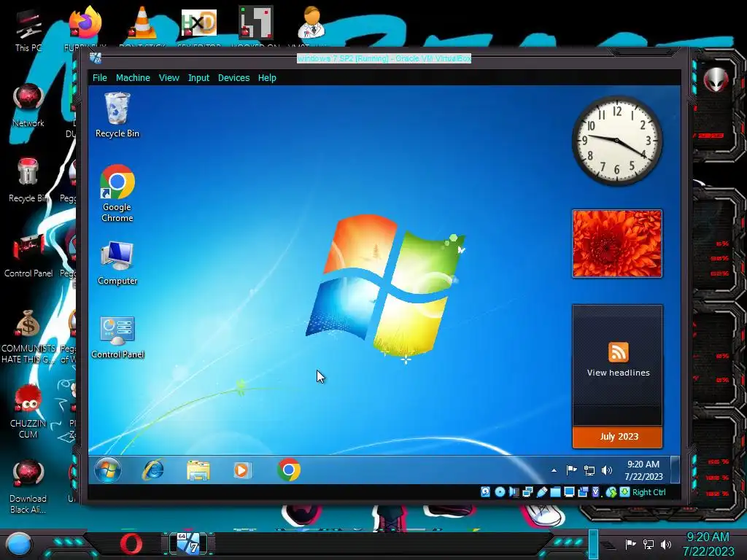Launch Internet Explorer from the guest taskbar
This screenshot has width=747, height=560.
pyautogui.click(x=153, y=470)
